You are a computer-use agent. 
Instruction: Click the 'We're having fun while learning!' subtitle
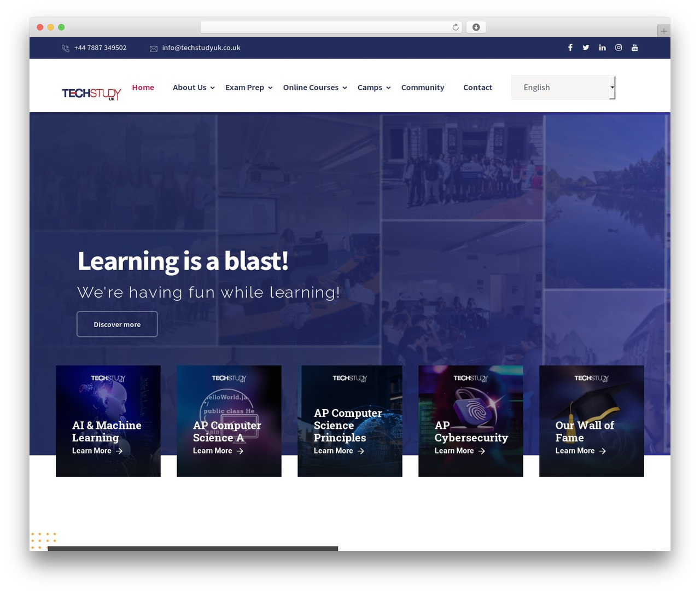point(208,292)
